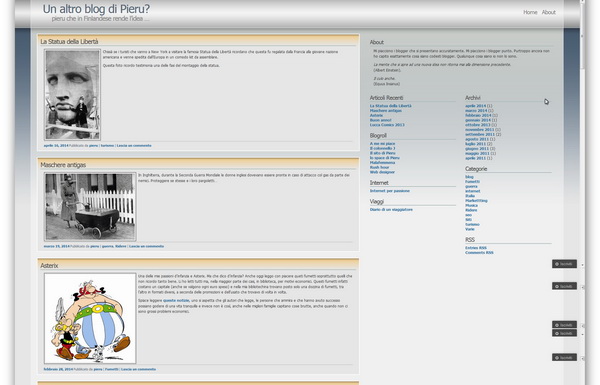Select Siti in the Categorie list
The image size is (600, 385).
[x=468, y=220]
